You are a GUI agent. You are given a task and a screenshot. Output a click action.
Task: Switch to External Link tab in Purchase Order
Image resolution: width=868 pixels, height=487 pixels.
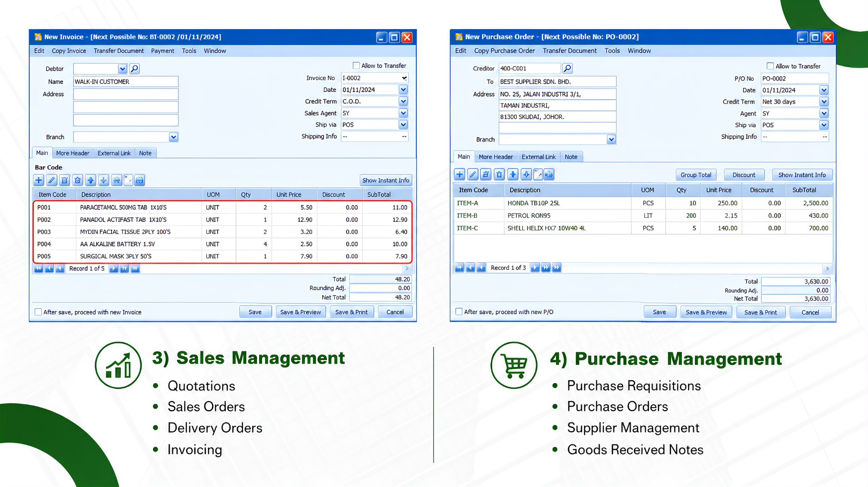tap(538, 157)
